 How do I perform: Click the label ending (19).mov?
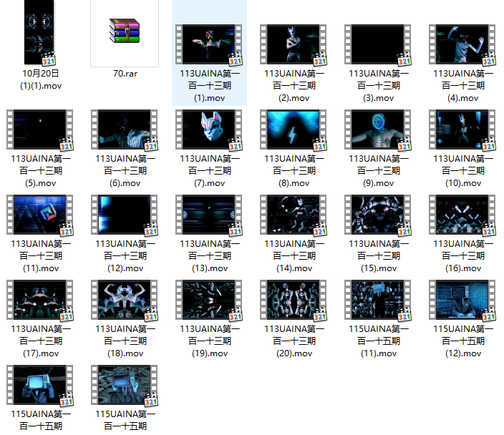pyautogui.click(x=210, y=341)
